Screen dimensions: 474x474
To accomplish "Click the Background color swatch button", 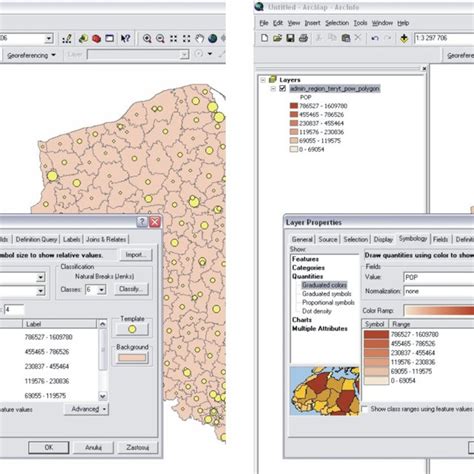I will pyautogui.click(x=132, y=358).
